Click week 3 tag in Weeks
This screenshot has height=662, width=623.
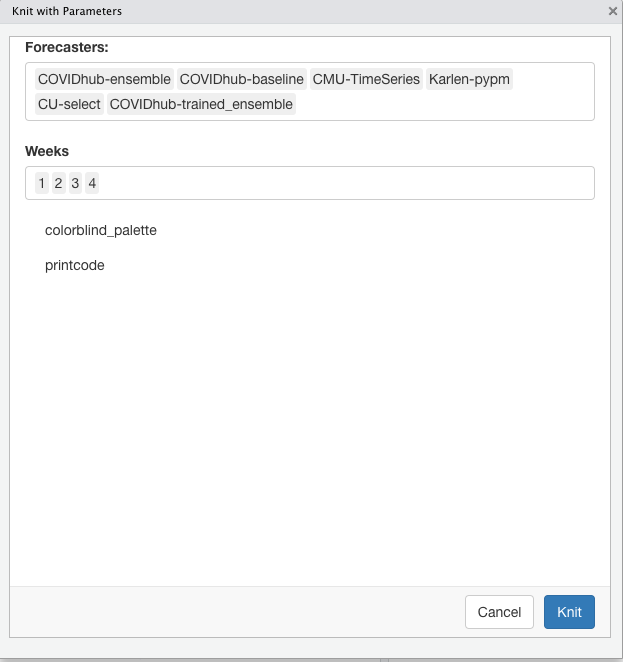point(75,183)
